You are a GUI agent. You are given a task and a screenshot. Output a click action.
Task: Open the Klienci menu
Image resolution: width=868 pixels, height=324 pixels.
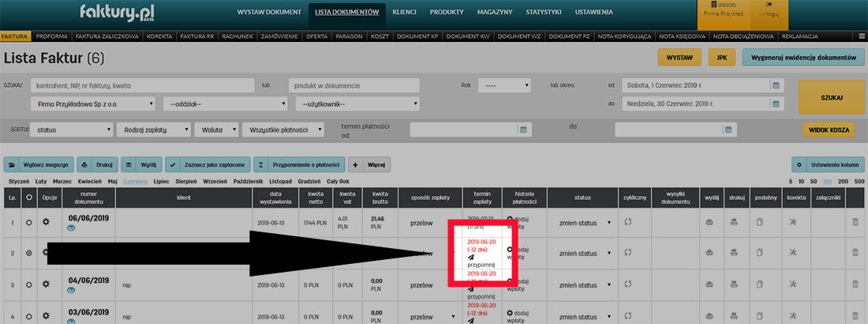(x=404, y=13)
